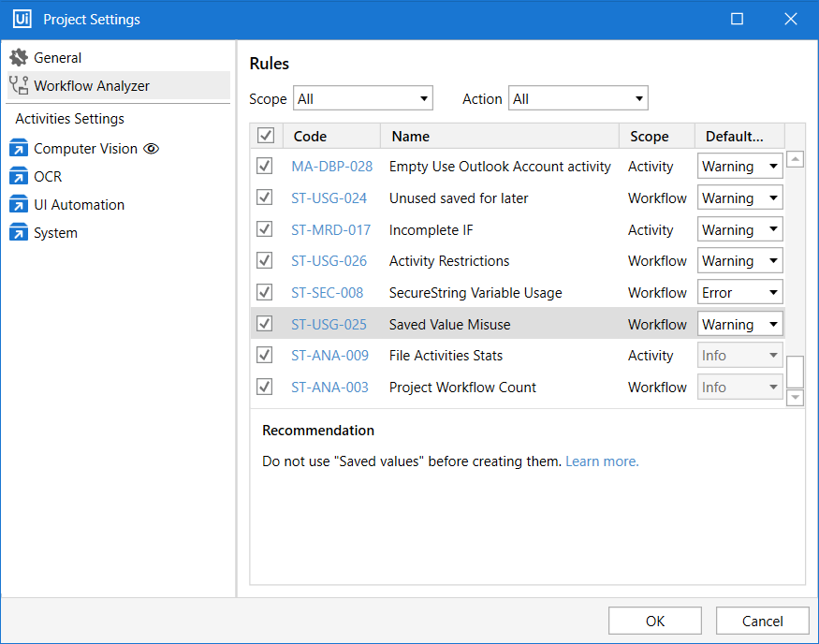Toggle the select-all checkbox in header
The width and height of the screenshot is (819, 644).
coord(266,137)
